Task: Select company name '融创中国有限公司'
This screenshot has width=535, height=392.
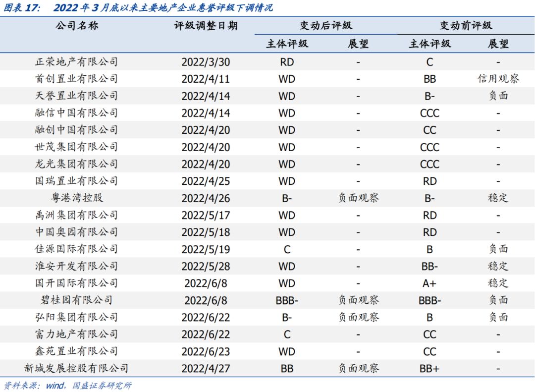Action: [76, 130]
